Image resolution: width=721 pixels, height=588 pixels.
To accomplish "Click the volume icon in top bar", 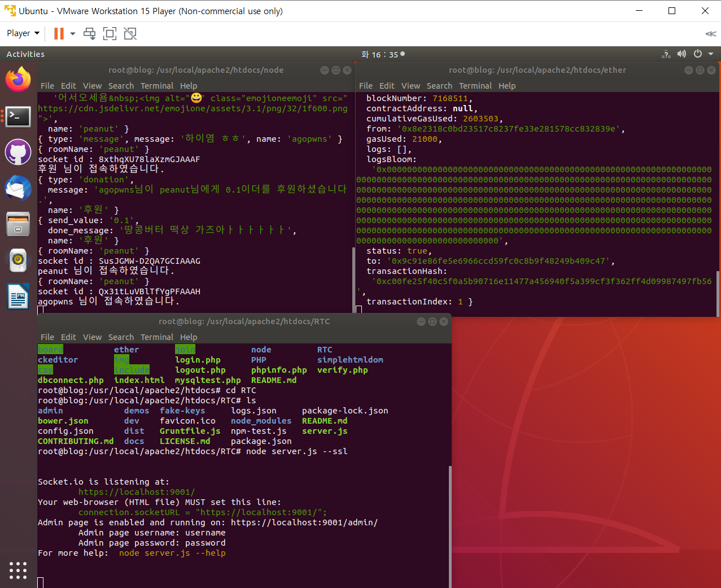I will pos(681,54).
